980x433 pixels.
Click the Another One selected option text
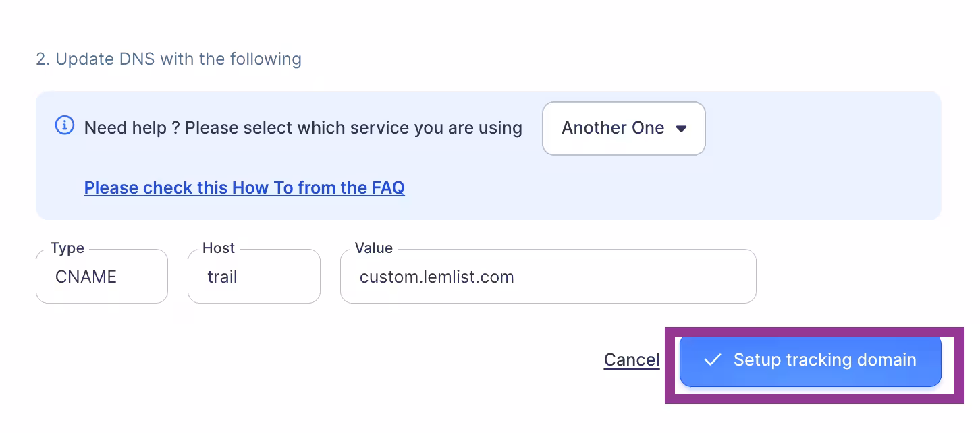[x=613, y=128]
